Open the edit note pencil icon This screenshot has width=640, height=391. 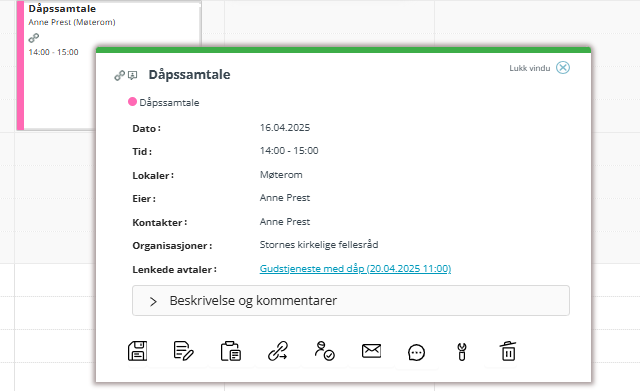coord(184,351)
